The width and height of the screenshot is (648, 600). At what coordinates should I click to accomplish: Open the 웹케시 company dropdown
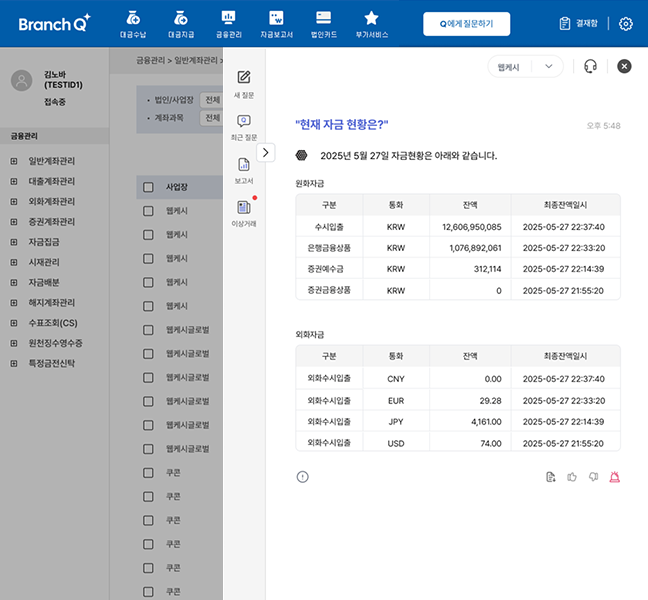[x=525, y=66]
